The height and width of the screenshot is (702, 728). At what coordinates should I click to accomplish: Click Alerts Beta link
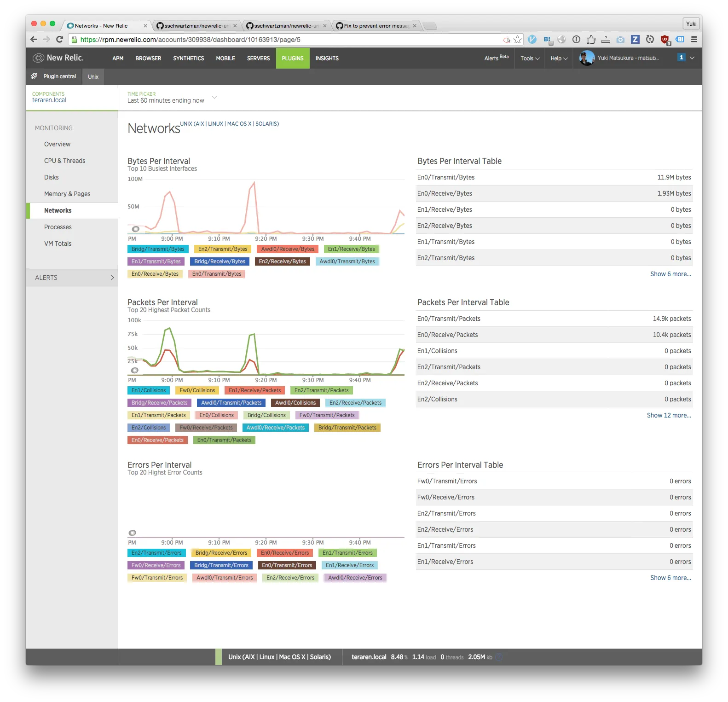pyautogui.click(x=496, y=58)
